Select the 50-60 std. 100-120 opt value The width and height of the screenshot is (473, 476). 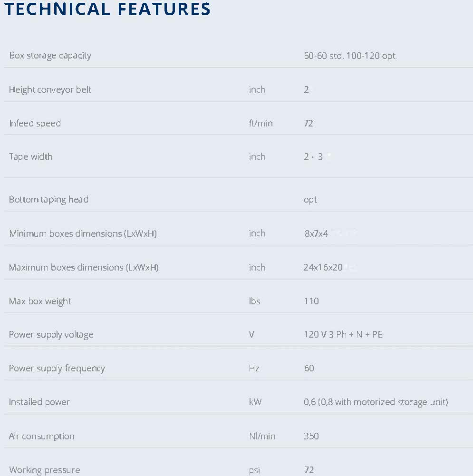tap(349, 56)
